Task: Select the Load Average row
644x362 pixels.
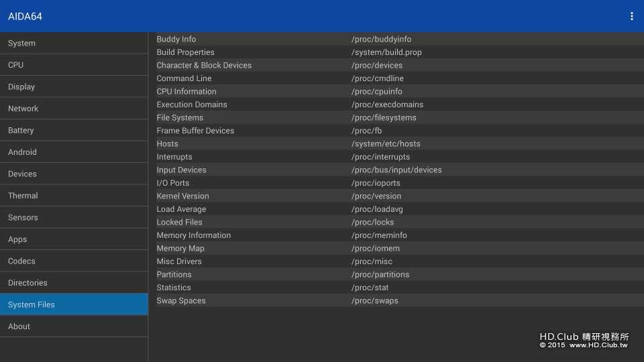Action: [x=400, y=209]
